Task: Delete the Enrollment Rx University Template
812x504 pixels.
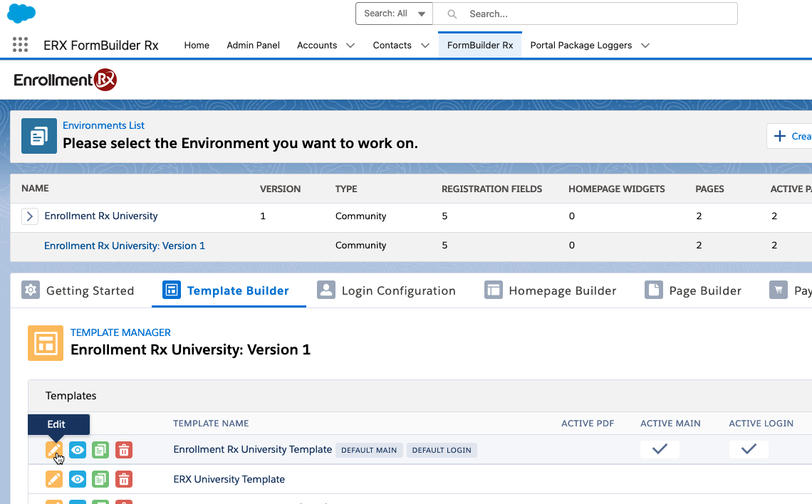Action: click(x=124, y=450)
